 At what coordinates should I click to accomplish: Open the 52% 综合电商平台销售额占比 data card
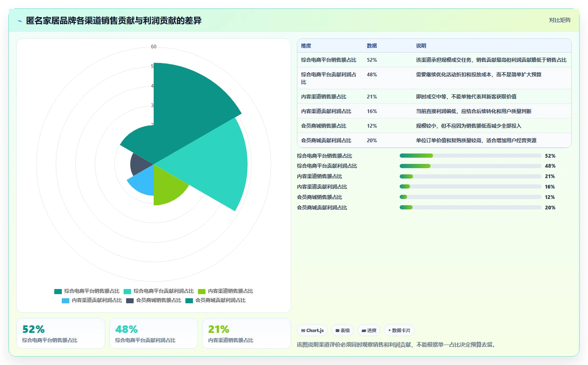pos(61,333)
